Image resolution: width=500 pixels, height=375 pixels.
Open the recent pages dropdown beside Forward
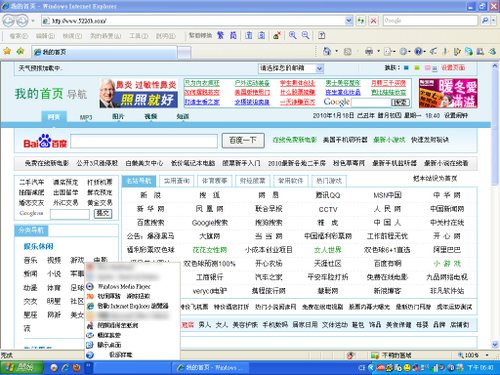point(33,21)
